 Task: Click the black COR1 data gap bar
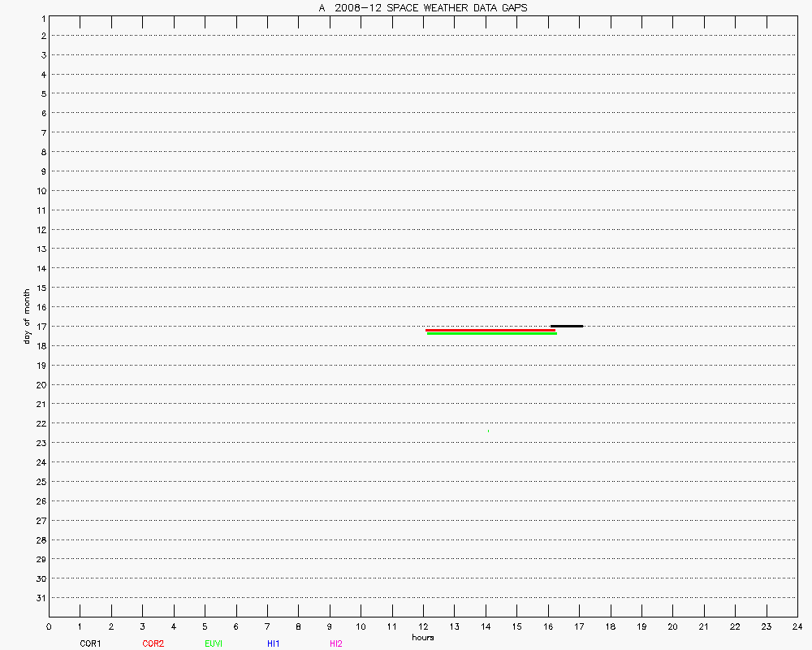coord(567,326)
